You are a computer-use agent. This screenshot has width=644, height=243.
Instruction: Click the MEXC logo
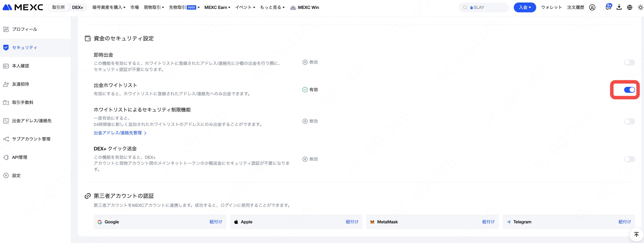[23, 8]
